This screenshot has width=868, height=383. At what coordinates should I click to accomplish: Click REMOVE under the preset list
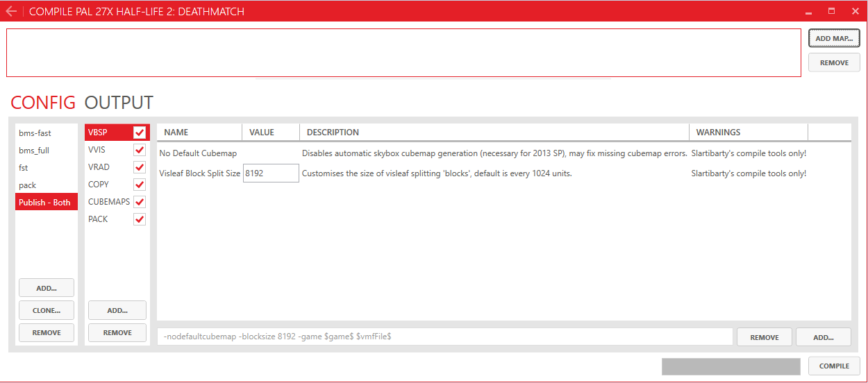tap(47, 332)
